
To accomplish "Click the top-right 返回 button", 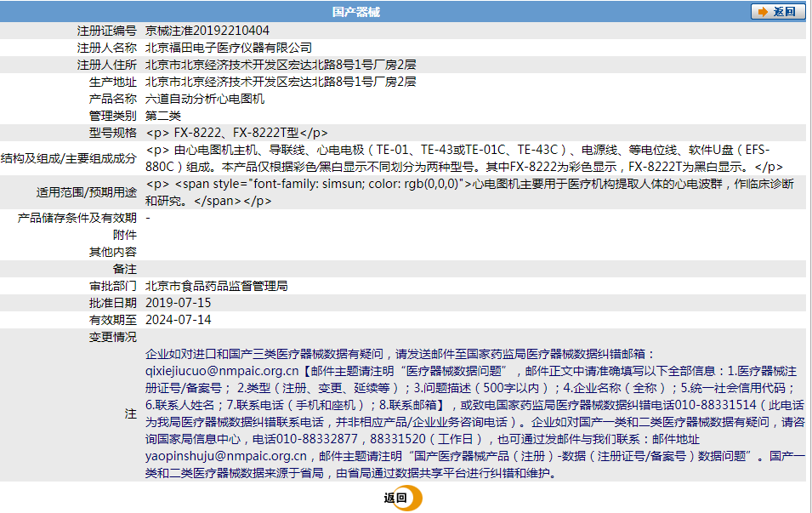I will click(x=777, y=12).
